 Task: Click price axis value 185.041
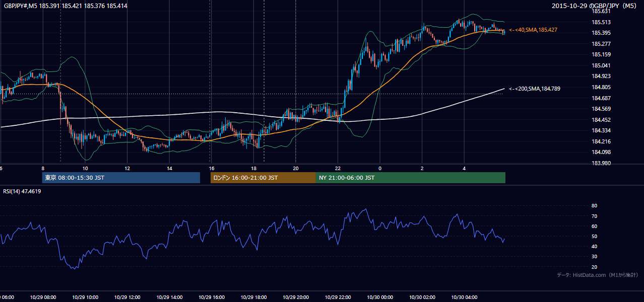click(601, 65)
